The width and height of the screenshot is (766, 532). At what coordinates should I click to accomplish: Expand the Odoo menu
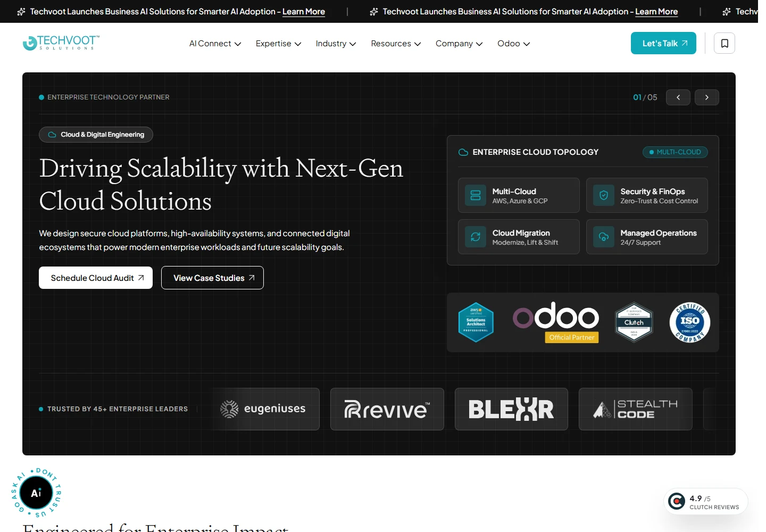(x=513, y=44)
